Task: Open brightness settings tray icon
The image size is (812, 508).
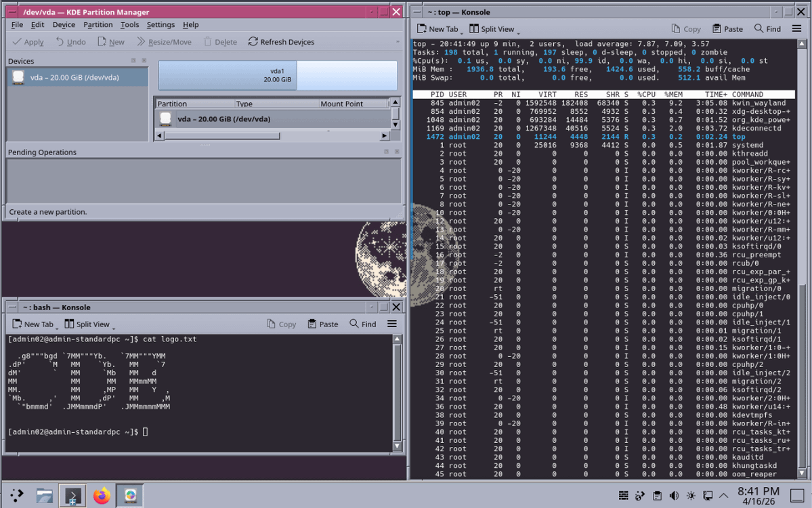Action: tap(691, 496)
